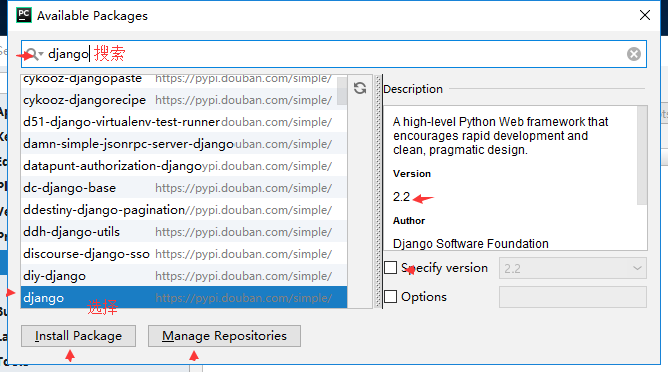Select the dc-django-base package
Image resolution: width=668 pixels, height=372 pixels.
click(184, 187)
